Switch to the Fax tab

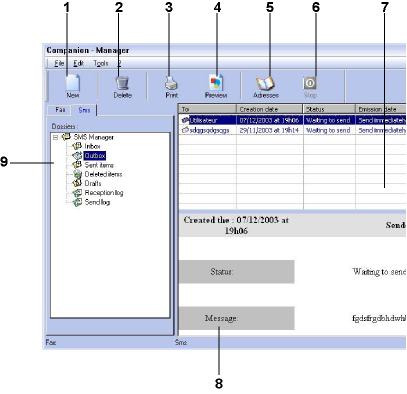[x=60, y=110]
